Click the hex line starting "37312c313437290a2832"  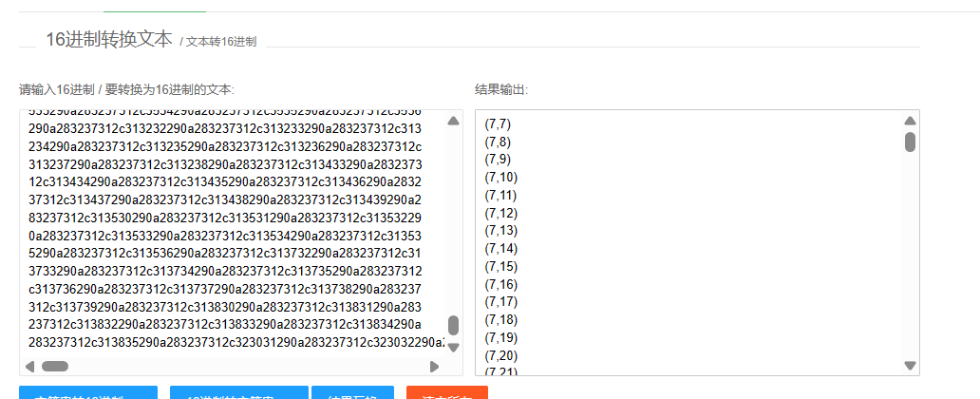point(225,200)
